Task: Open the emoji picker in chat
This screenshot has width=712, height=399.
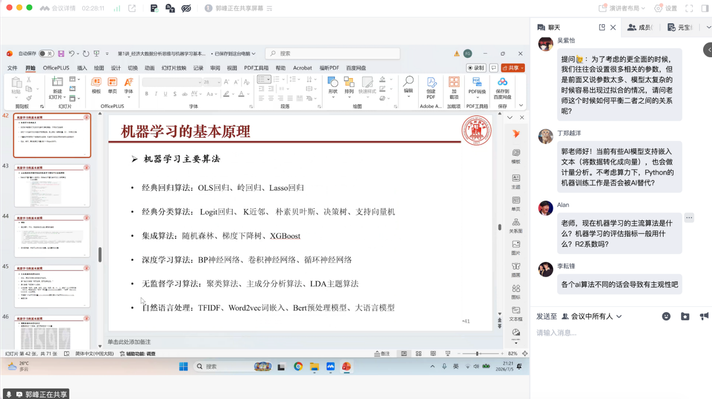Action: [666, 316]
